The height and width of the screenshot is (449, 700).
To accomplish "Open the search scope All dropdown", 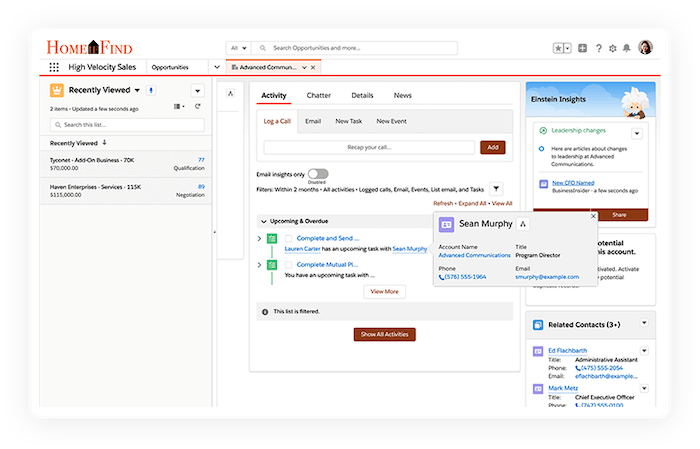I will (x=237, y=48).
